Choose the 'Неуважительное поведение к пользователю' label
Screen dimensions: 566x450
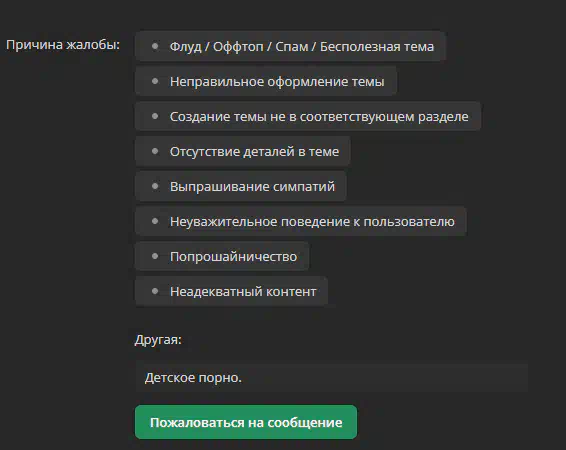pos(312,222)
